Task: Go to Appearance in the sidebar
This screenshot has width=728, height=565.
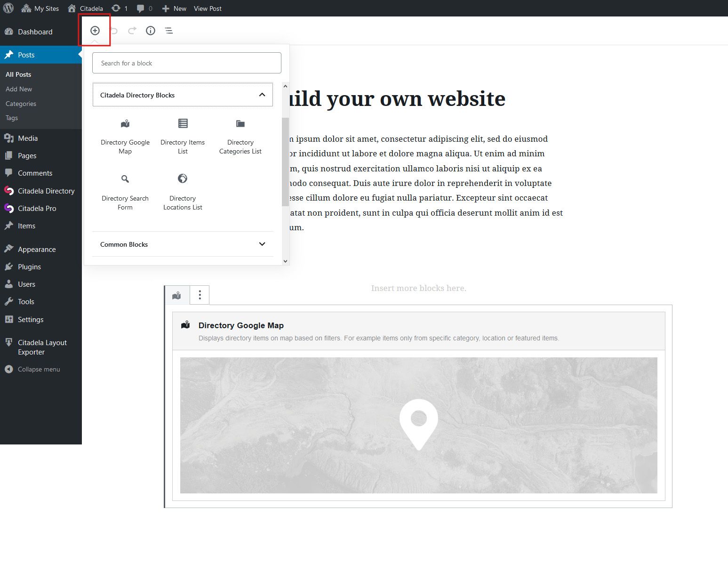Action: [37, 250]
